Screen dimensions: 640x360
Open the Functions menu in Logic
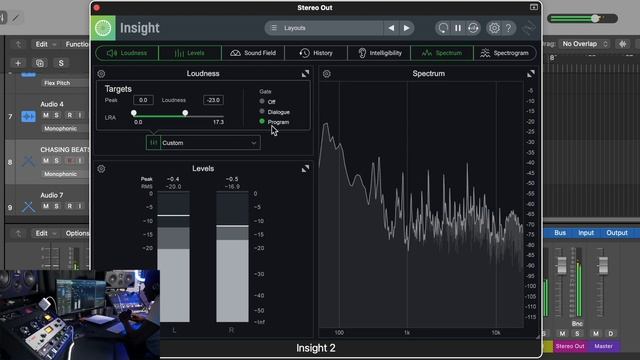point(77,44)
